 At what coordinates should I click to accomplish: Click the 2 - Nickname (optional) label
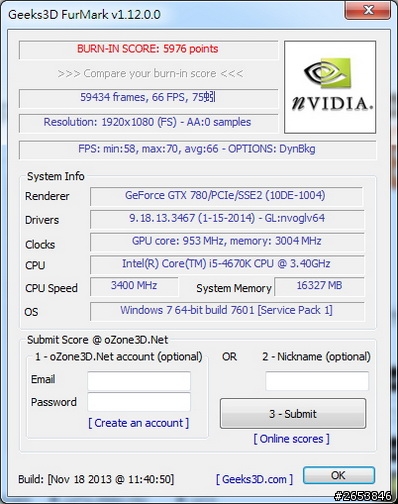pos(316,357)
